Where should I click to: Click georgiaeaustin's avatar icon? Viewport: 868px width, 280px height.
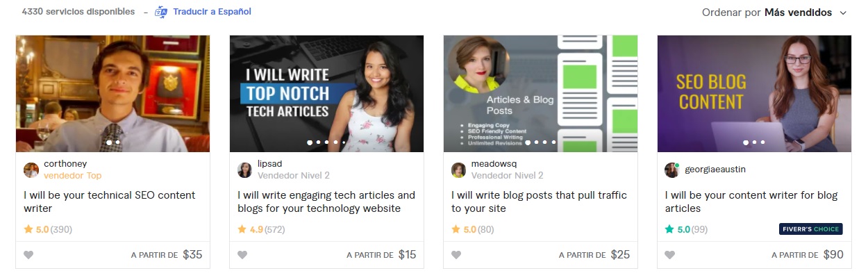[672, 170]
